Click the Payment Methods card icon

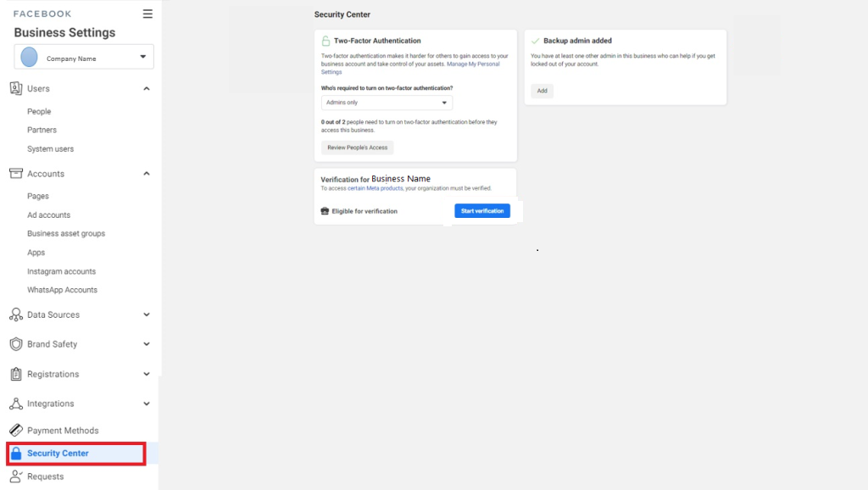16,430
